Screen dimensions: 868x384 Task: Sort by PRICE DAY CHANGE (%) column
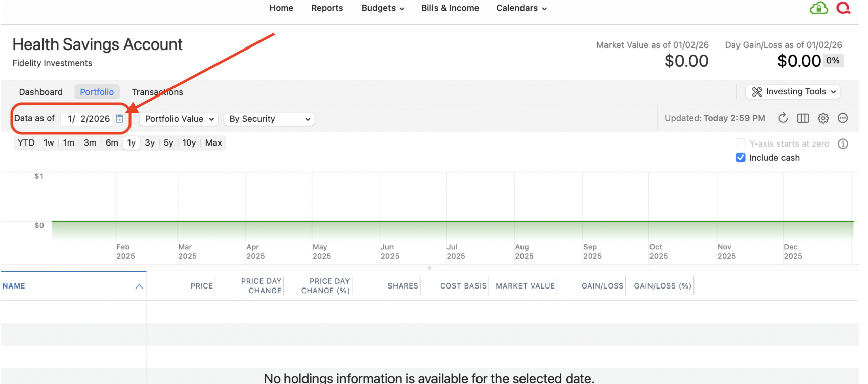coord(325,286)
